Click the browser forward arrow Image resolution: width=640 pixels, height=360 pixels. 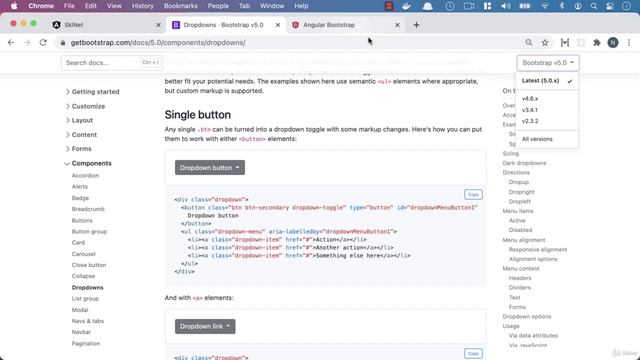(27, 42)
